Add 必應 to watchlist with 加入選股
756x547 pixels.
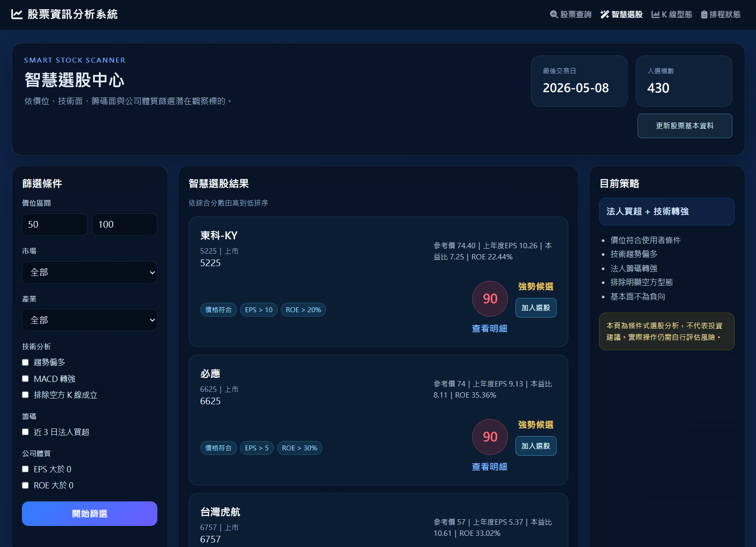[x=536, y=446]
